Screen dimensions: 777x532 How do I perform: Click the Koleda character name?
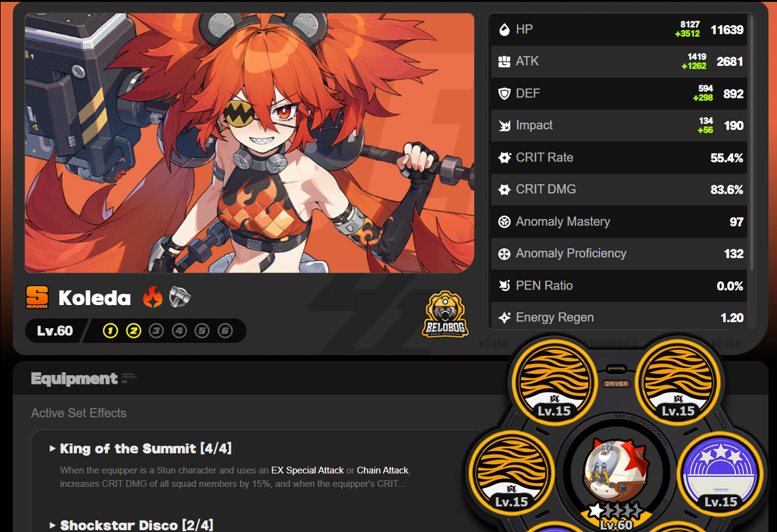click(x=95, y=298)
